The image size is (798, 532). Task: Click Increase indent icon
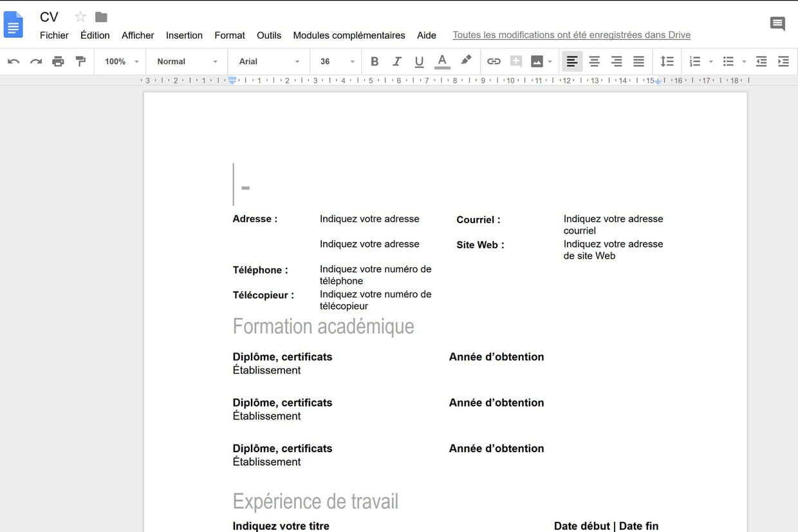(783, 62)
